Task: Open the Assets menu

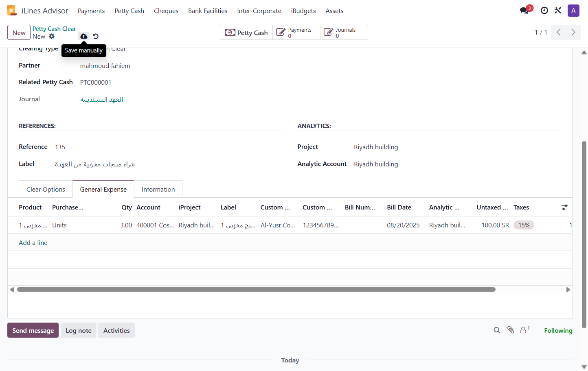Action: (x=334, y=11)
